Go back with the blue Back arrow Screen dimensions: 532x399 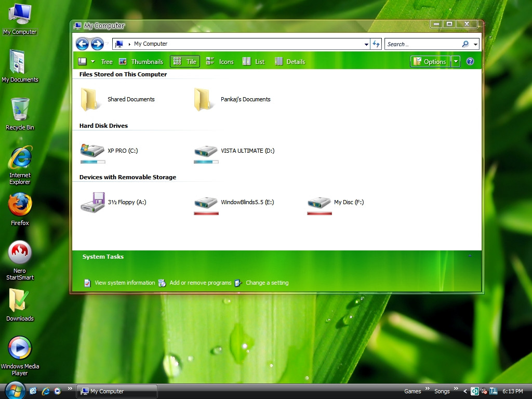click(82, 44)
